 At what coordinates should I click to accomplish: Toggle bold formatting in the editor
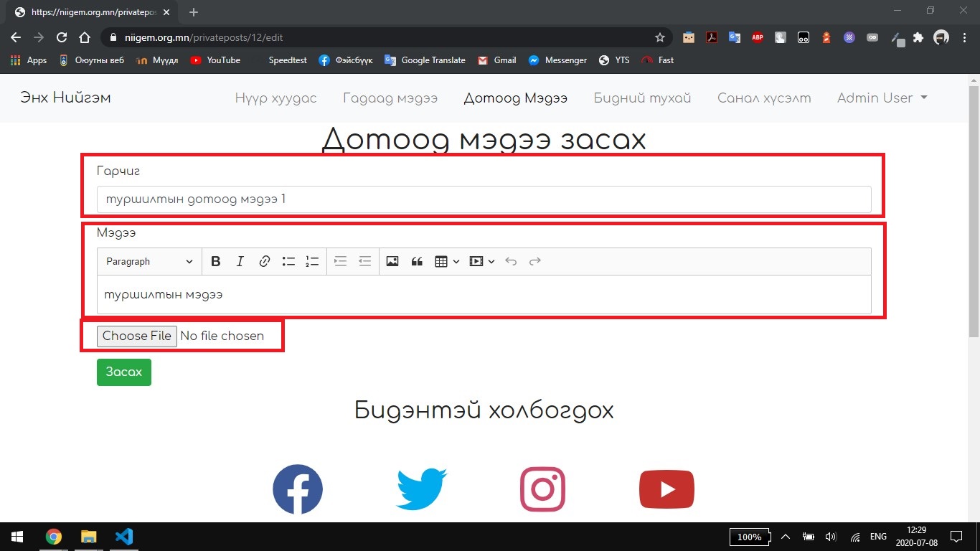(215, 262)
